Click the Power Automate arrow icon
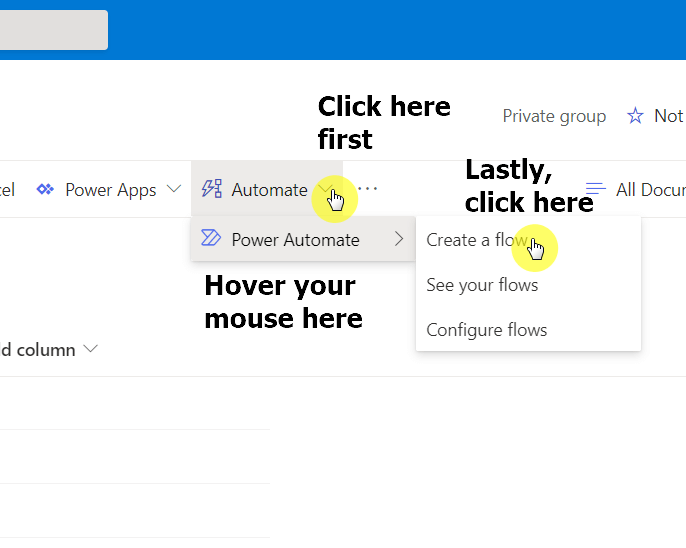The image size is (686, 548). (x=211, y=238)
